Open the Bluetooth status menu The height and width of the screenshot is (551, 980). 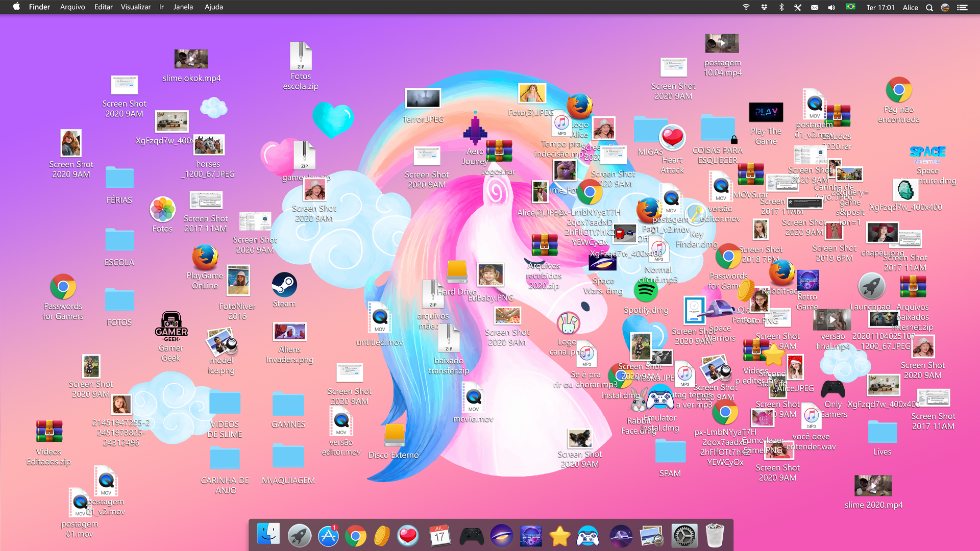point(781,7)
